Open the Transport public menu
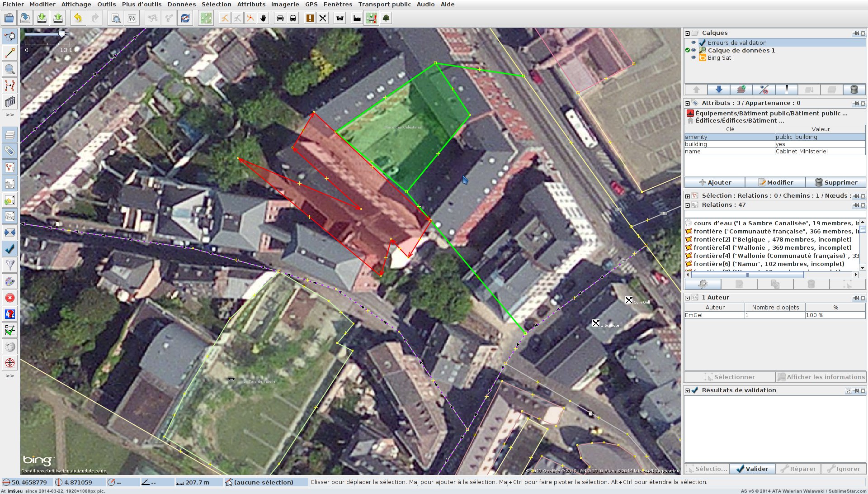 384,4
